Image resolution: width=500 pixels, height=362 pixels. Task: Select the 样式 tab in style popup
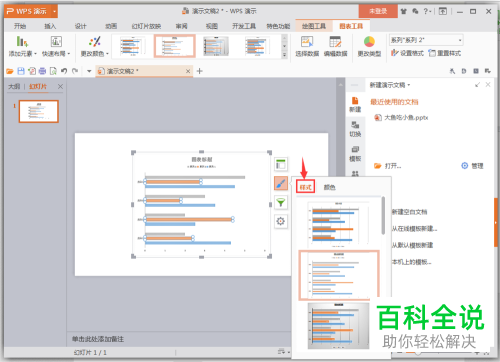pyautogui.click(x=305, y=187)
